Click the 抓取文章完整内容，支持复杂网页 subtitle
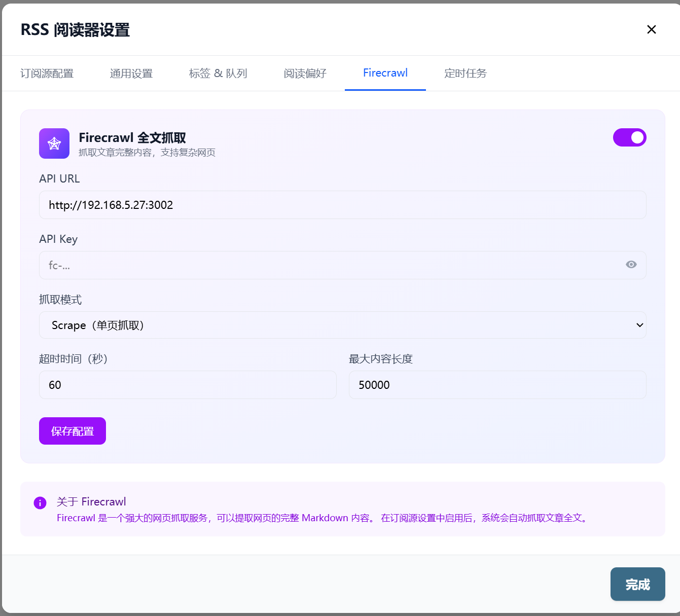This screenshot has height=616, width=680. (x=147, y=153)
